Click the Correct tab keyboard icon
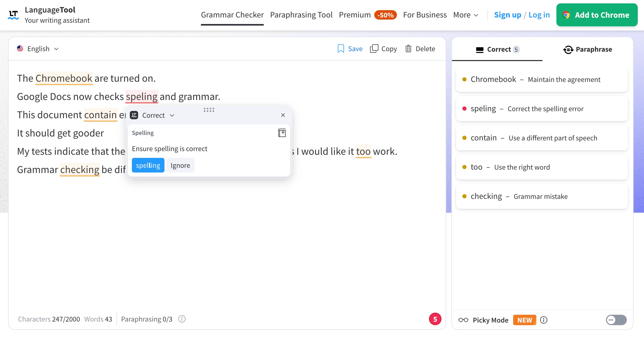This screenshot has height=339, width=644. pos(480,50)
